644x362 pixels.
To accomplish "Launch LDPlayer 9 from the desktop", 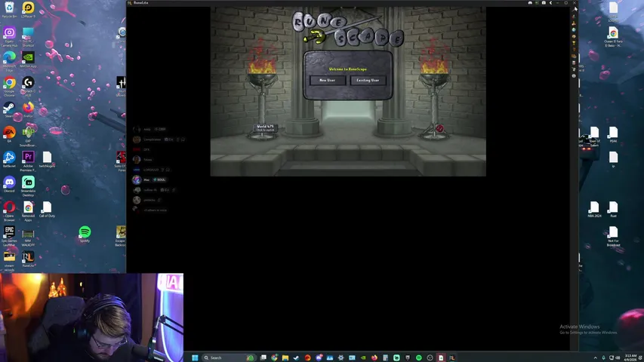I will [28, 10].
